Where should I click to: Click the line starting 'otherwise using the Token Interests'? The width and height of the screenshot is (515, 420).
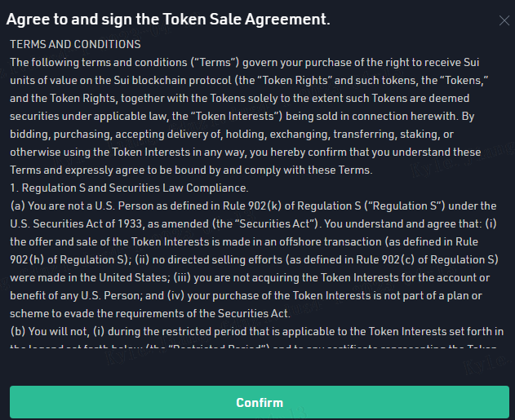[246, 153]
